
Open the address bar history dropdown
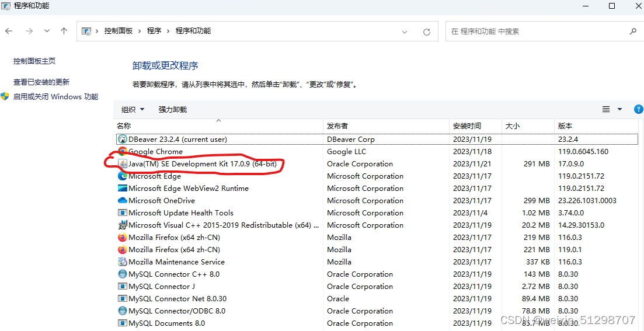tap(405, 32)
